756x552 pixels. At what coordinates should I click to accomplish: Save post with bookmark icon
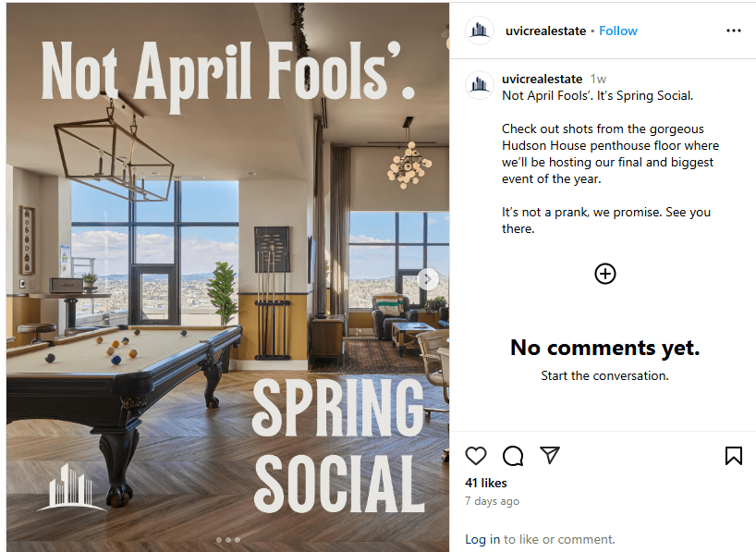click(x=734, y=456)
